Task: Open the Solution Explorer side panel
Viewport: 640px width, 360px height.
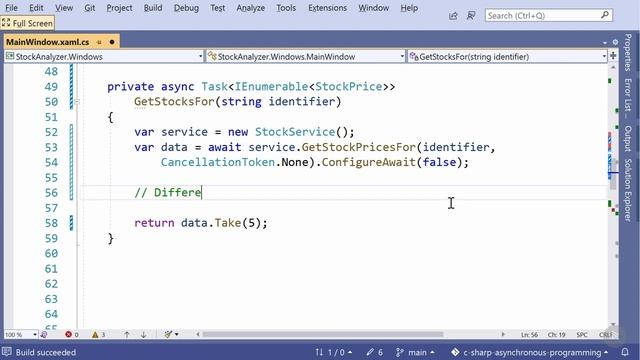Action: (x=628, y=190)
